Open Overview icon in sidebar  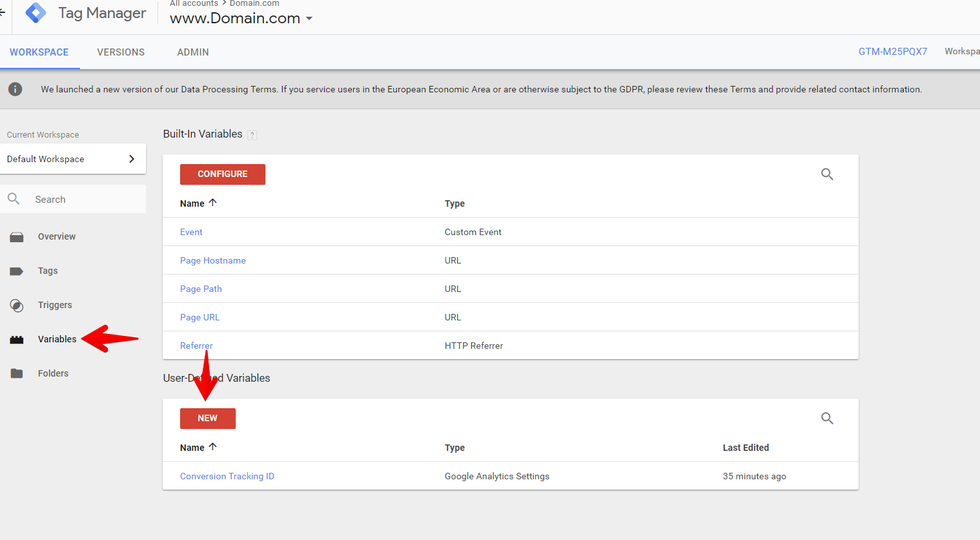click(x=17, y=237)
